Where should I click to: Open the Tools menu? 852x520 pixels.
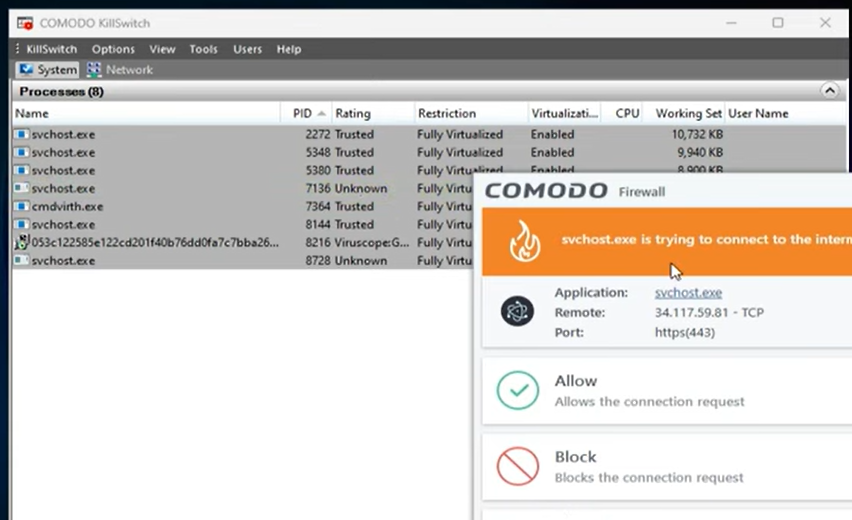point(203,49)
